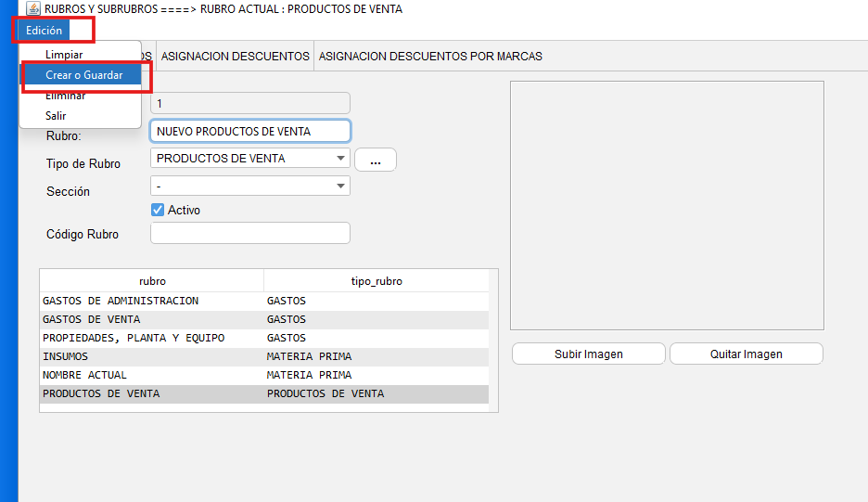Click the Java application icon in title bar
This screenshot has width=868, height=502.
point(33,8)
